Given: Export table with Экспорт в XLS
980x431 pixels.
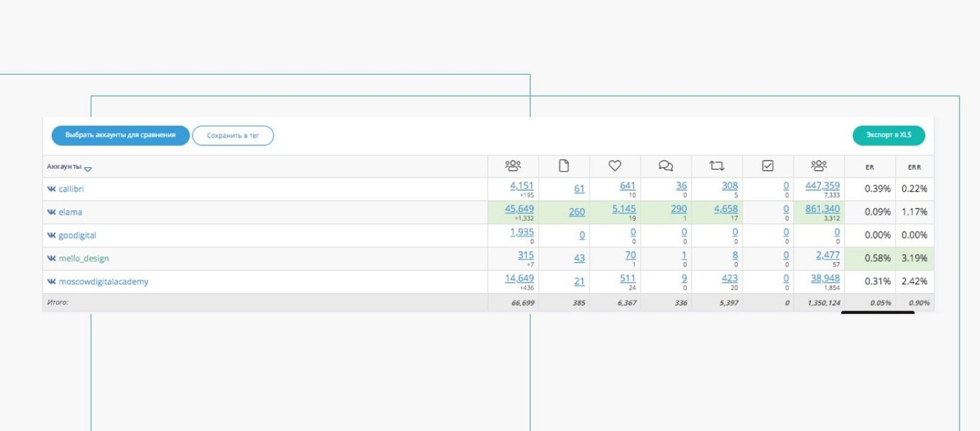Looking at the screenshot, I should (x=889, y=135).
